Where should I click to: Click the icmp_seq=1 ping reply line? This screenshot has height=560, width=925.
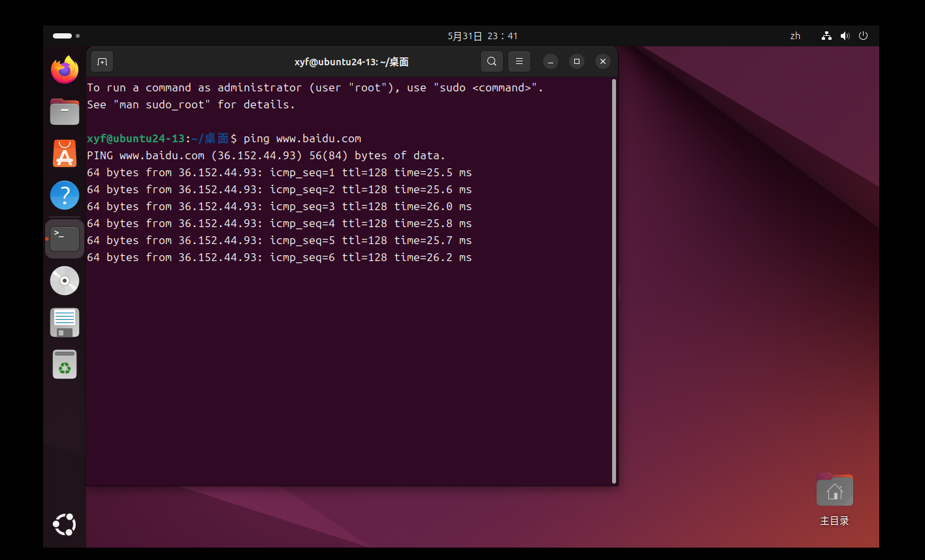coord(280,172)
